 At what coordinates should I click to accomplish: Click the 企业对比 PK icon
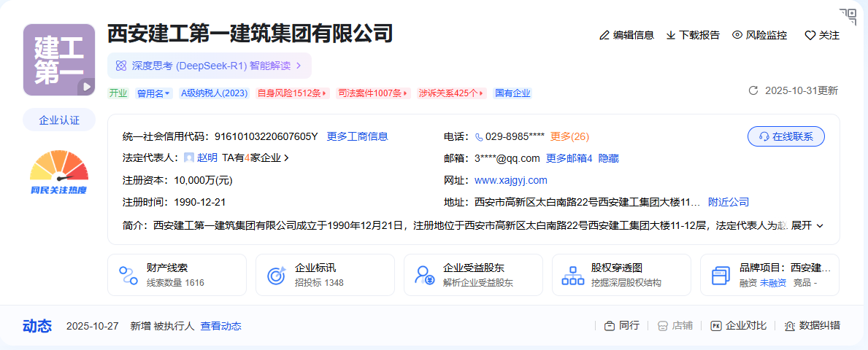click(715, 326)
